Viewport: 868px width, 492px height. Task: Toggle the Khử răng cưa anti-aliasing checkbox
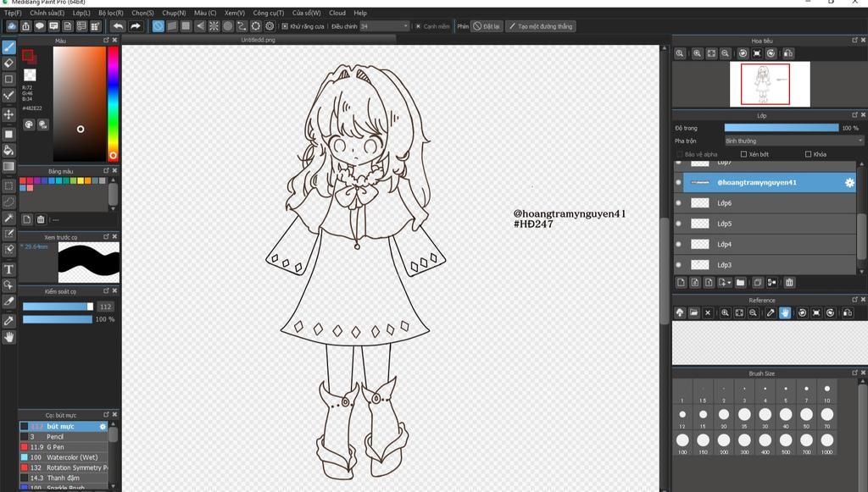pyautogui.click(x=285, y=26)
